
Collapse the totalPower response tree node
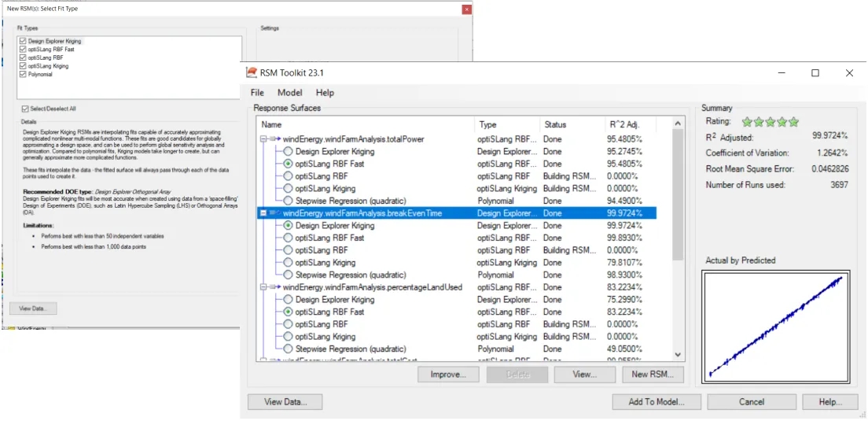tap(263, 139)
